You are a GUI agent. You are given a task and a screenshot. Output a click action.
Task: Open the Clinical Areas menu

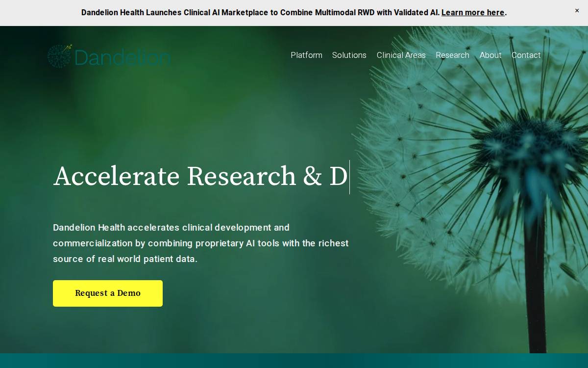click(x=401, y=55)
